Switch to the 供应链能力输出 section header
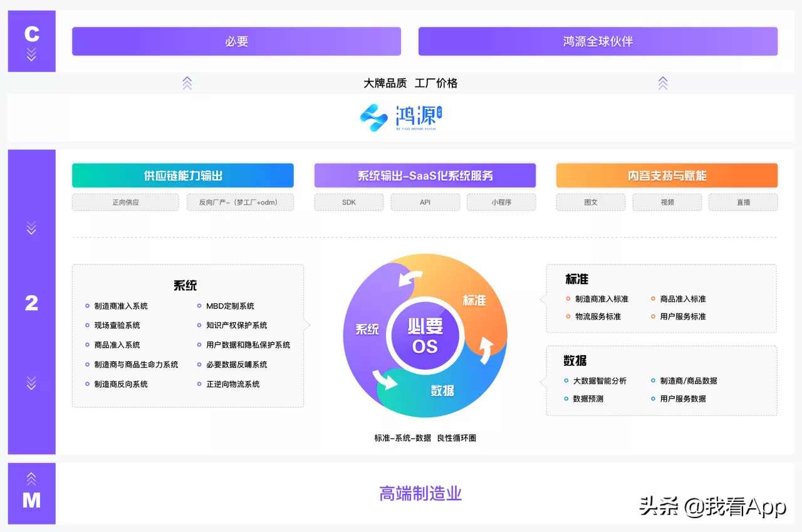Viewport: 802px width, 532px height. 182,175
